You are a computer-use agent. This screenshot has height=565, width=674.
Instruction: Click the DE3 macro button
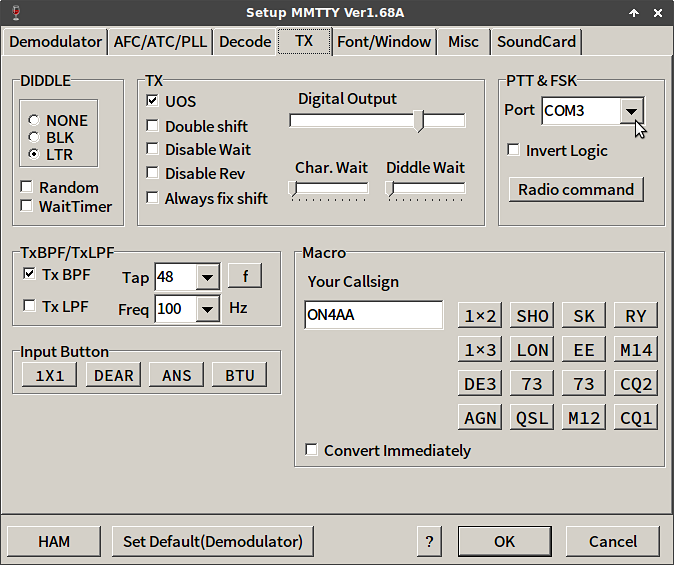point(480,384)
